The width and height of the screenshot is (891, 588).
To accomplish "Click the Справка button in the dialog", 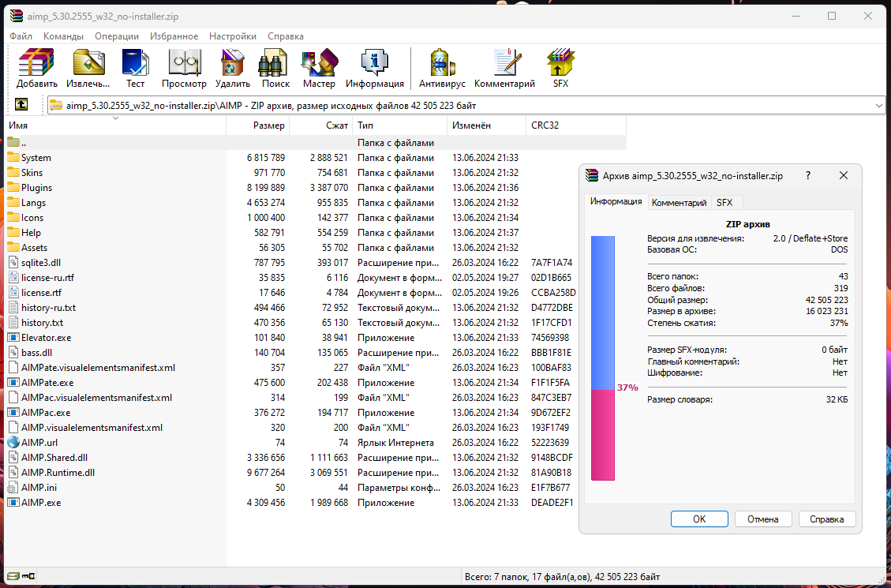I will tap(827, 519).
